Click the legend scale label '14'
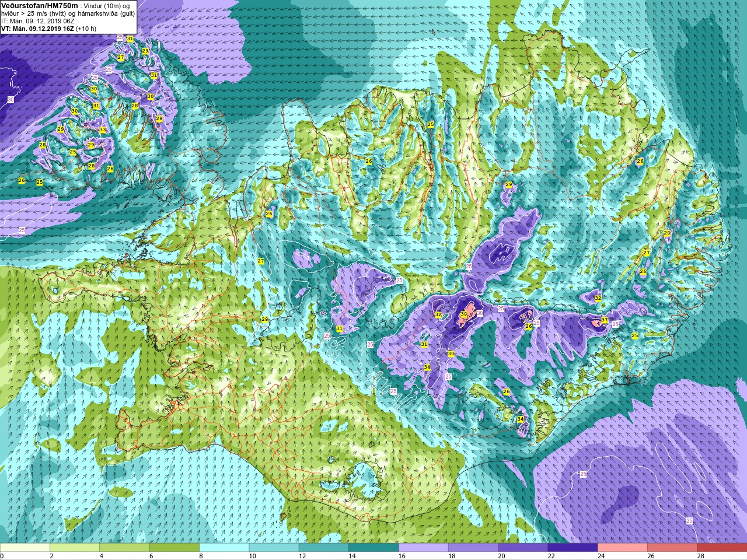This screenshot has height=560, width=747. [x=352, y=556]
